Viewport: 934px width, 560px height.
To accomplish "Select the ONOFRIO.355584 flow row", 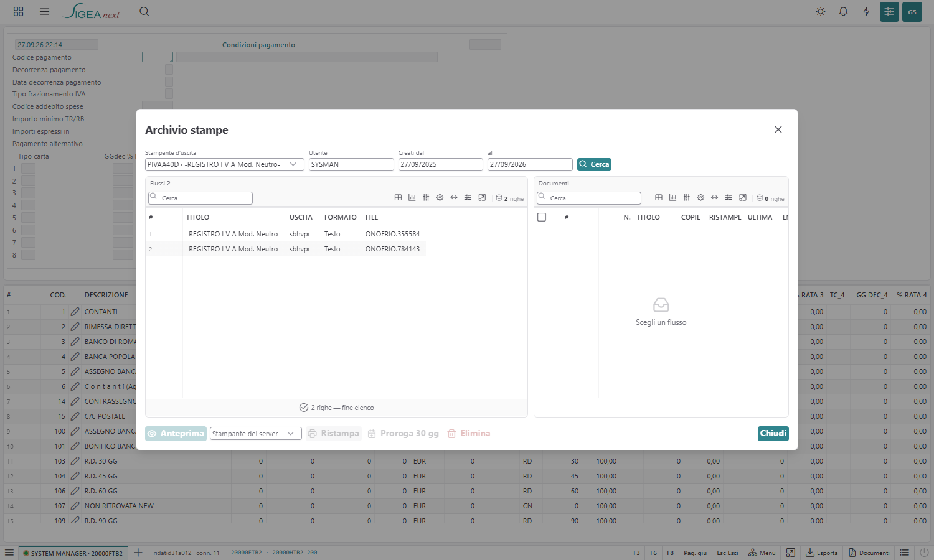I will tap(336, 234).
